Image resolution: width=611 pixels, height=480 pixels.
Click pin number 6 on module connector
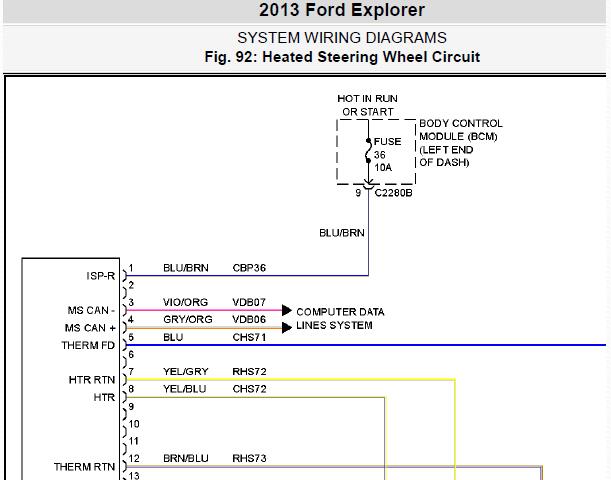131,354
